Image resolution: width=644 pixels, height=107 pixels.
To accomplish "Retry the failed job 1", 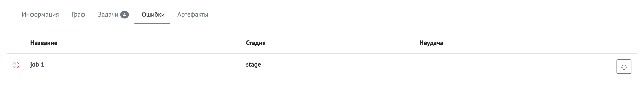I will [623, 67].
